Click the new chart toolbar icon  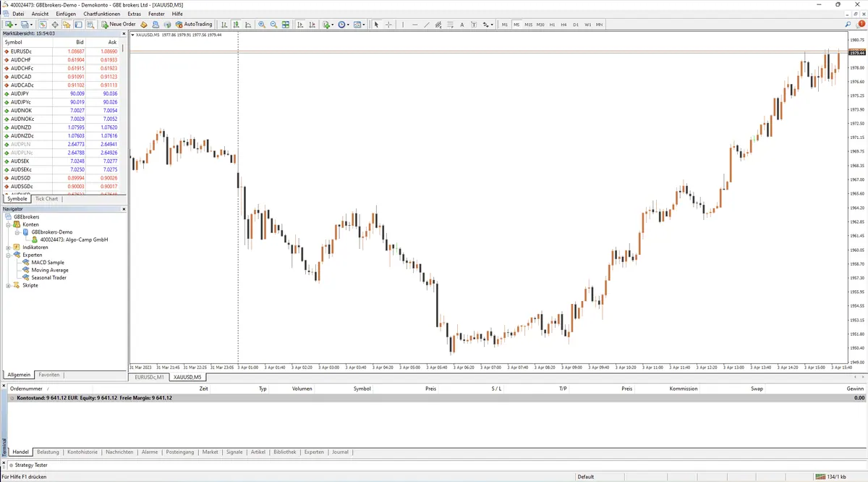coord(9,24)
